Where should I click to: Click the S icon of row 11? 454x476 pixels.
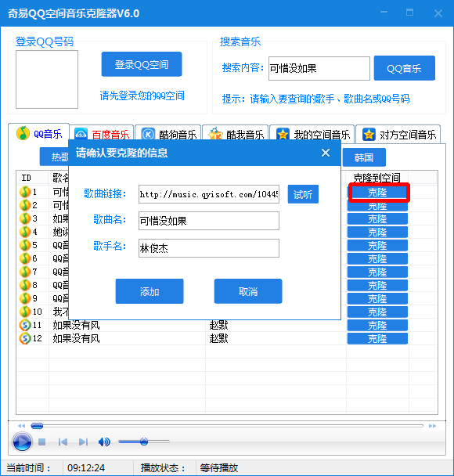click(25, 325)
